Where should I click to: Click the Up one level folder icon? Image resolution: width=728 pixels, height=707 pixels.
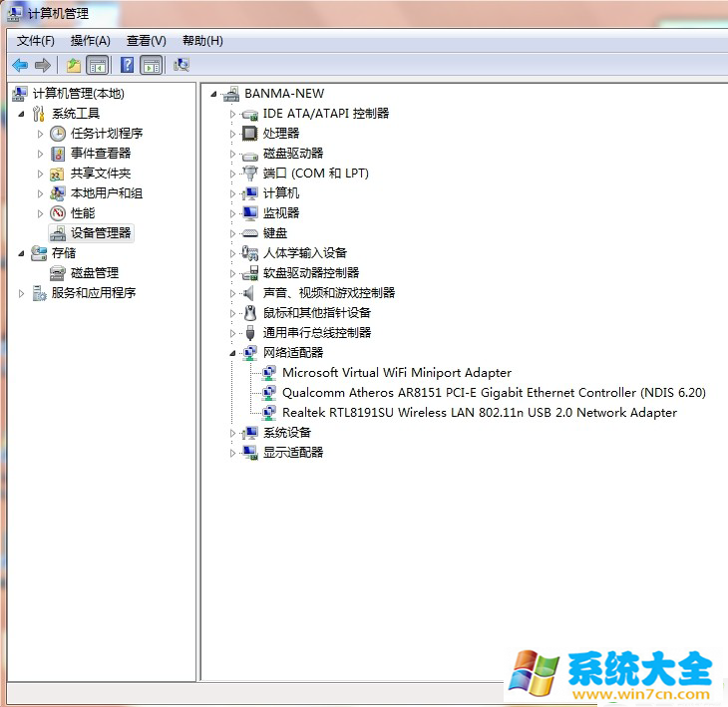[74, 66]
